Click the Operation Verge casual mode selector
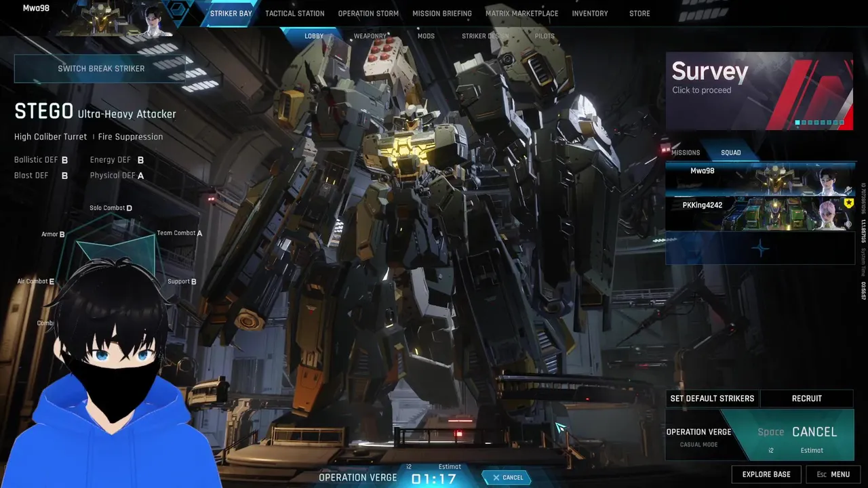This screenshot has width=868, height=488. (x=699, y=437)
